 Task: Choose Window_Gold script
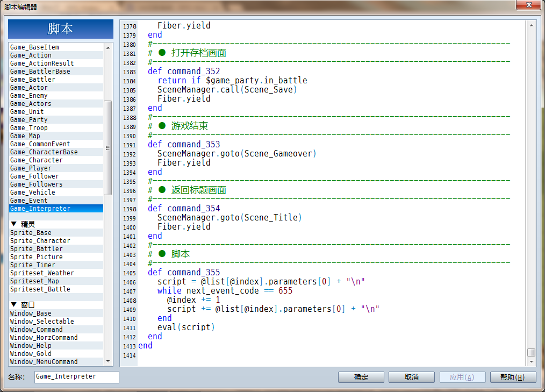pyautogui.click(x=56, y=354)
